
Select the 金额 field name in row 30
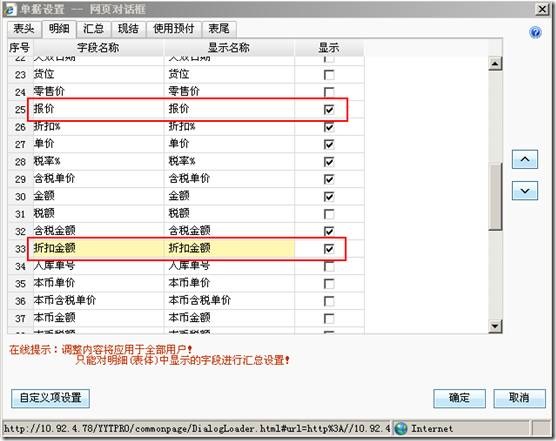98,196
